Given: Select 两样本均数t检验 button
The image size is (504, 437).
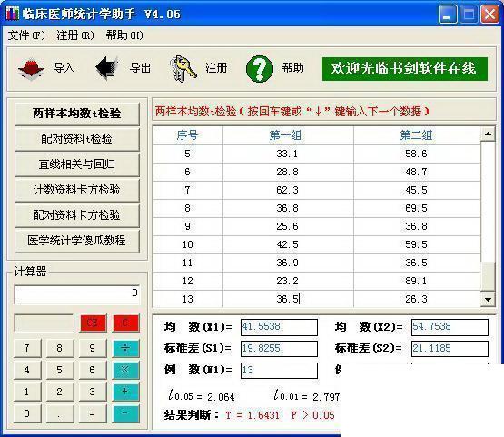Looking at the screenshot, I should click(77, 114).
